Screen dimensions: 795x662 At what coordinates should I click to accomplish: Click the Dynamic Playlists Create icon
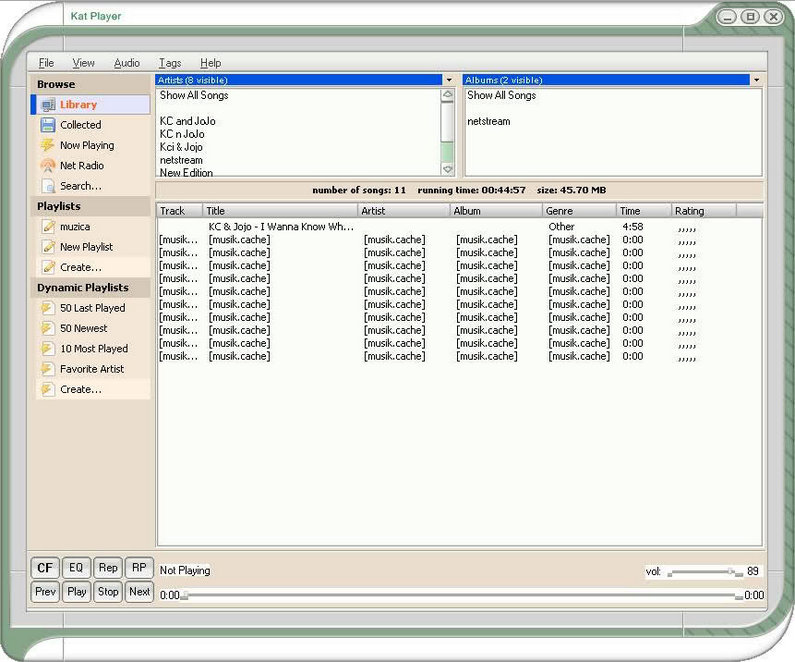47,389
